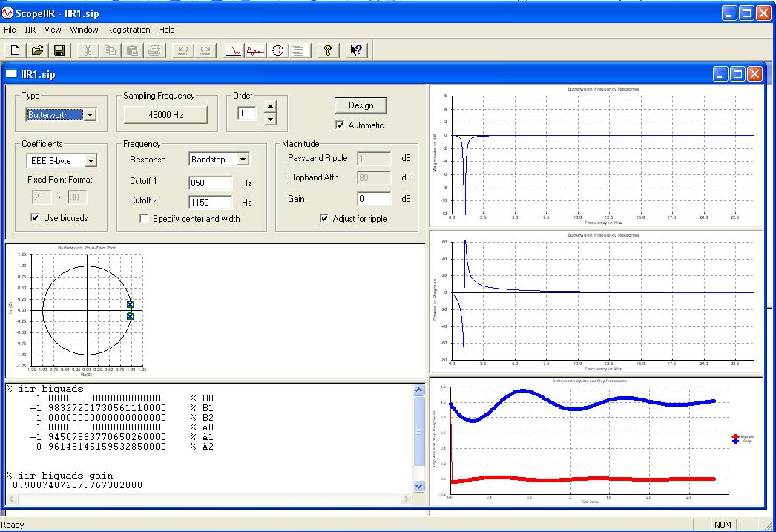
Task: Click the Cut scissors icon
Action: (x=88, y=50)
